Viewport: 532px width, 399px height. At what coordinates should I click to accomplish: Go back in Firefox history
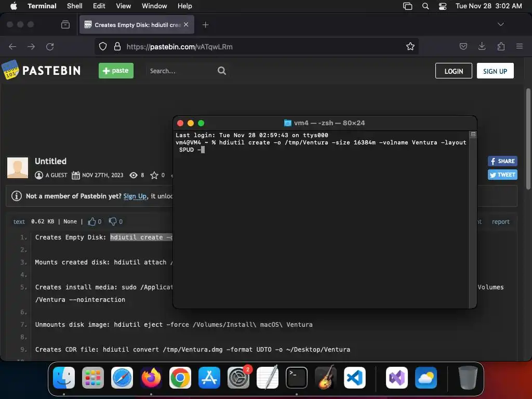point(12,46)
